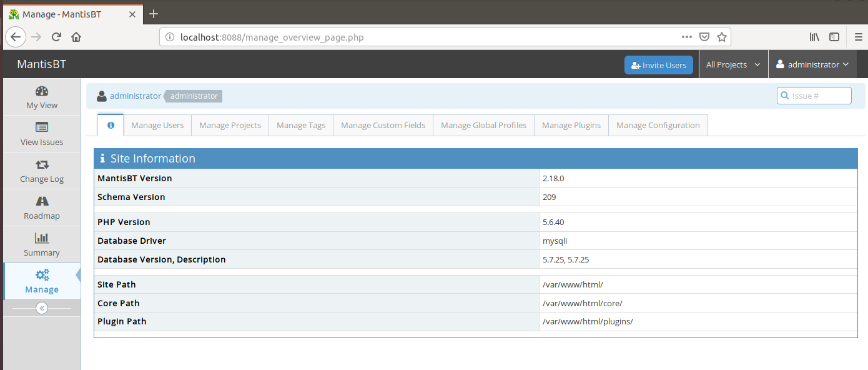The image size is (868, 370).
Task: Open Change Log in sidebar
Action: click(42, 171)
